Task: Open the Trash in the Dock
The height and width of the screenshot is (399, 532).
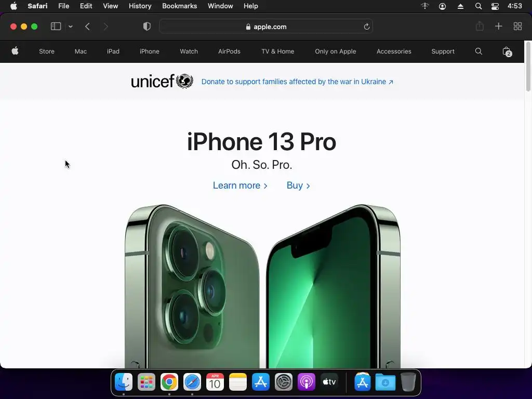Action: (408, 382)
